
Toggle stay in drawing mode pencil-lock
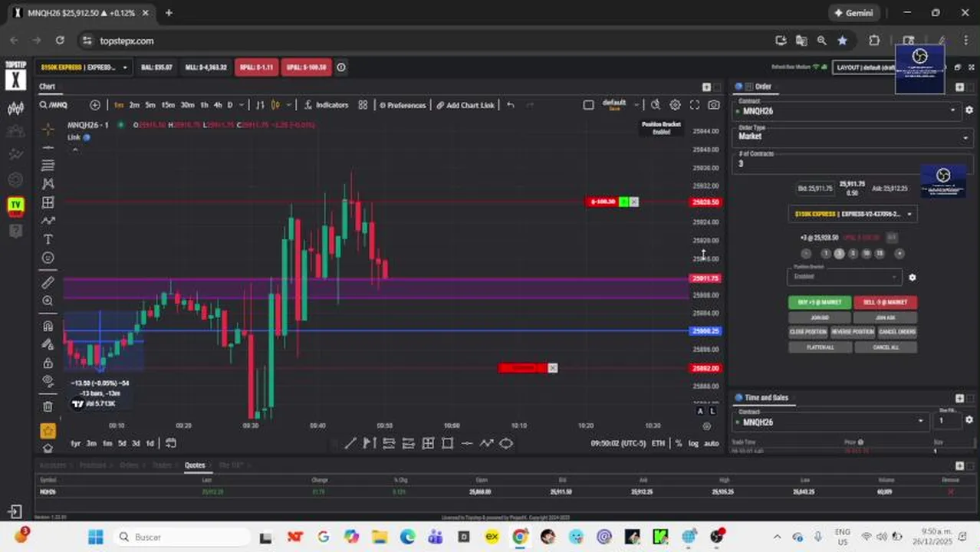pos(48,344)
